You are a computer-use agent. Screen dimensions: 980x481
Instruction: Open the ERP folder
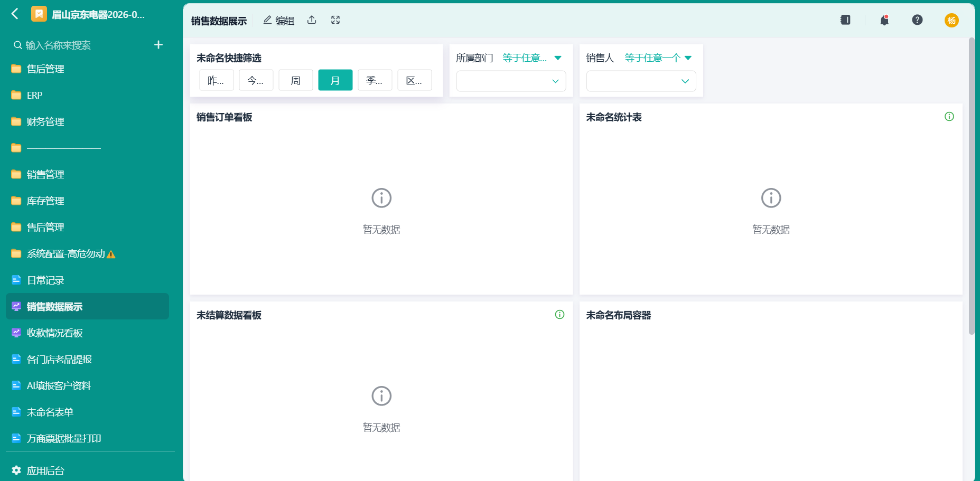tap(87, 95)
